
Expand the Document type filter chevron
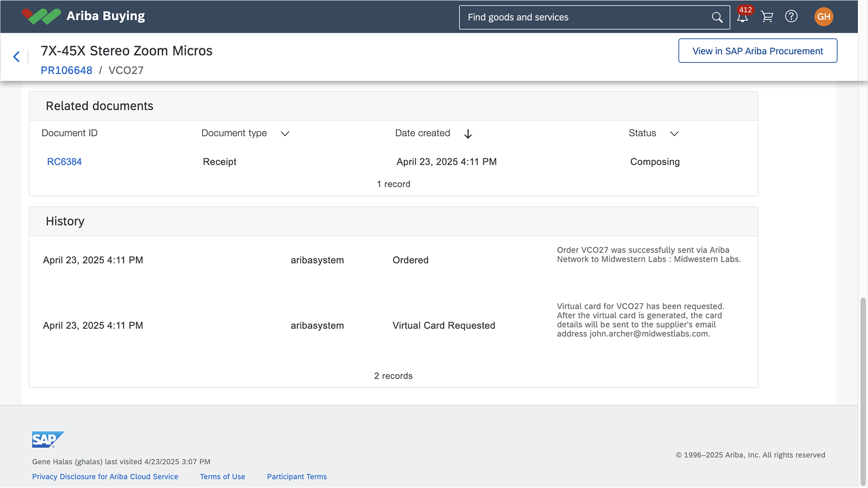coord(285,134)
